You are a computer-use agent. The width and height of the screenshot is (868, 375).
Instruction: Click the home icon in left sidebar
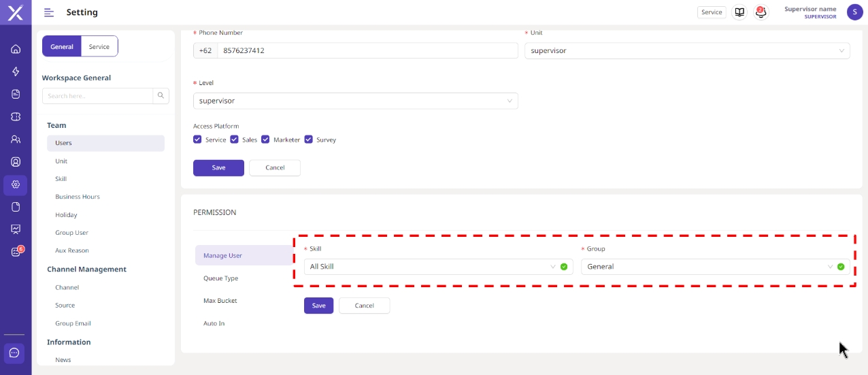(x=16, y=49)
